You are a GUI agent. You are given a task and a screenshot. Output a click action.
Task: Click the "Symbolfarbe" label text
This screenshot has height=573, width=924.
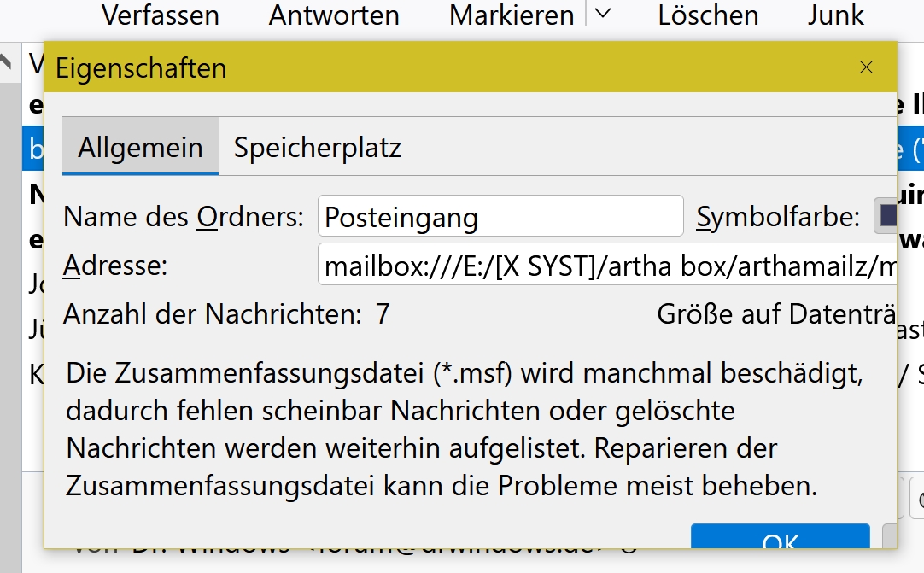click(778, 218)
